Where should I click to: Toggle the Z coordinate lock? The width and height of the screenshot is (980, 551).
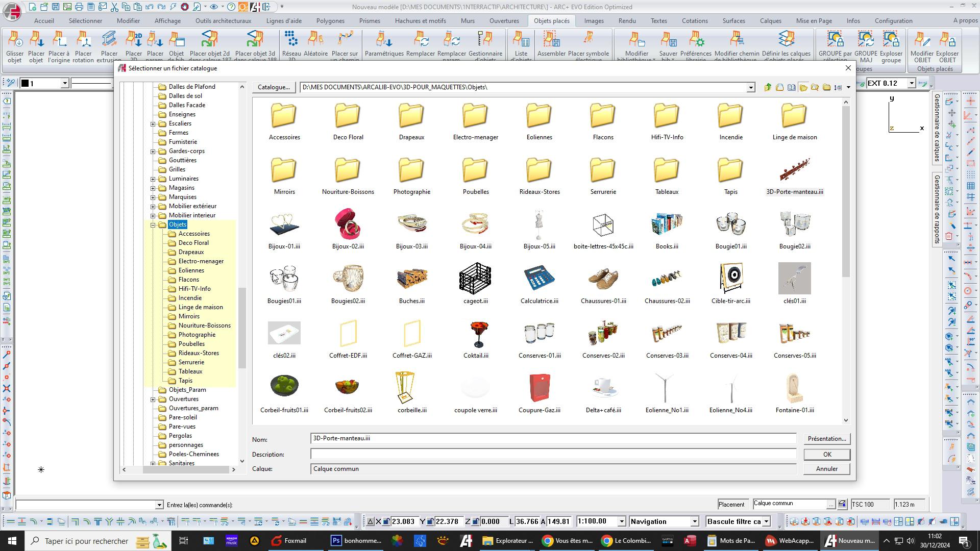pos(475,521)
